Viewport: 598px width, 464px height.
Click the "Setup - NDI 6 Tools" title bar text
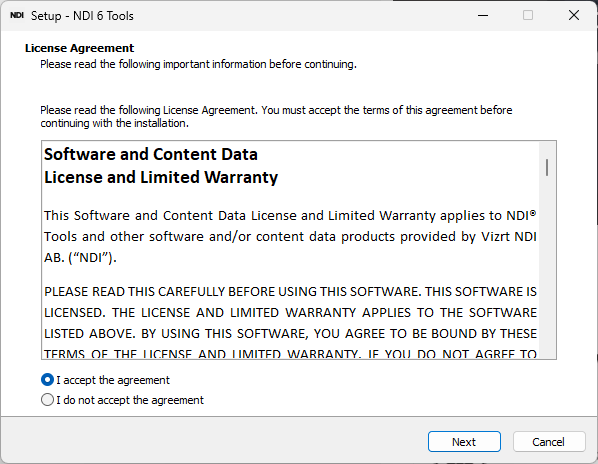[x=82, y=16]
